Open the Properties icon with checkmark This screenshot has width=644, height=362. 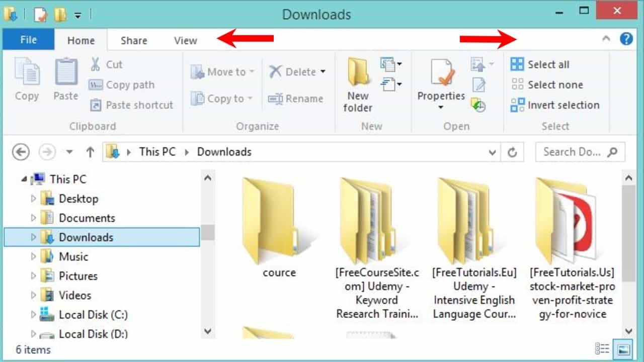click(442, 73)
